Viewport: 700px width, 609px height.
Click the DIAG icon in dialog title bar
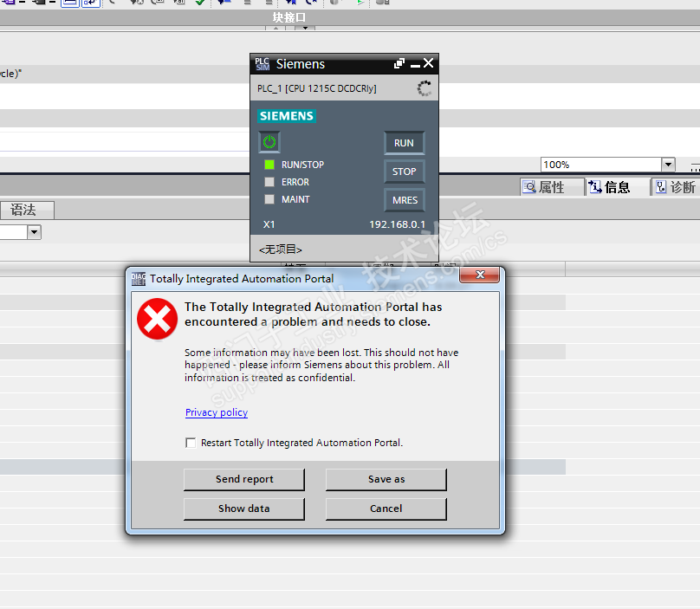tap(139, 279)
